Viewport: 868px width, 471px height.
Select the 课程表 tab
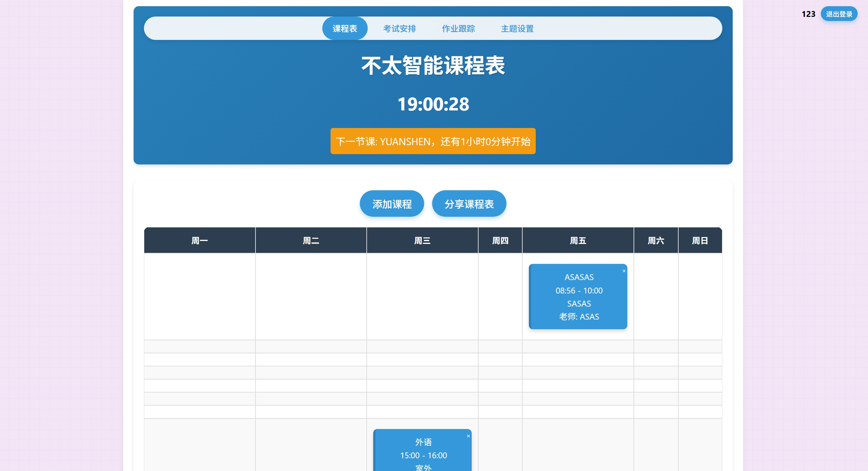point(345,29)
